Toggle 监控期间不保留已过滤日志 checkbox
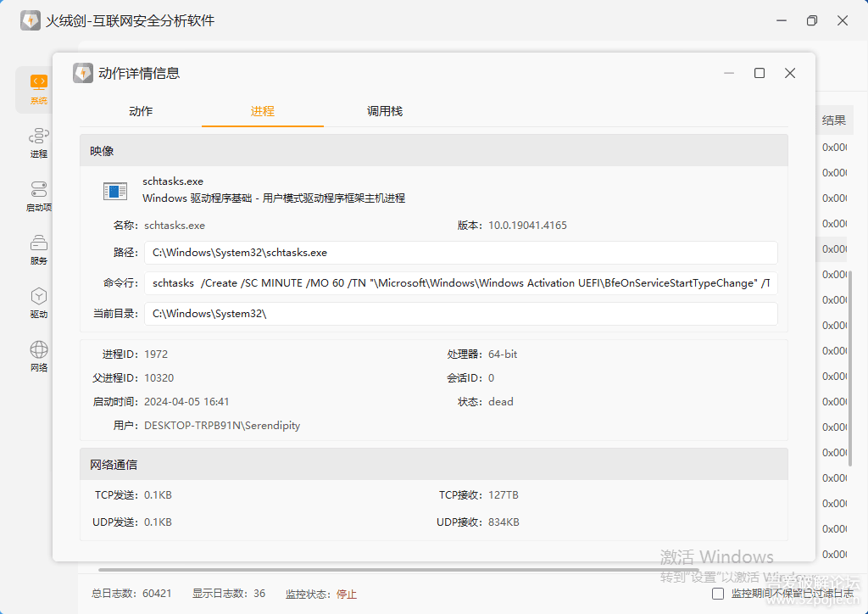 coord(718,594)
